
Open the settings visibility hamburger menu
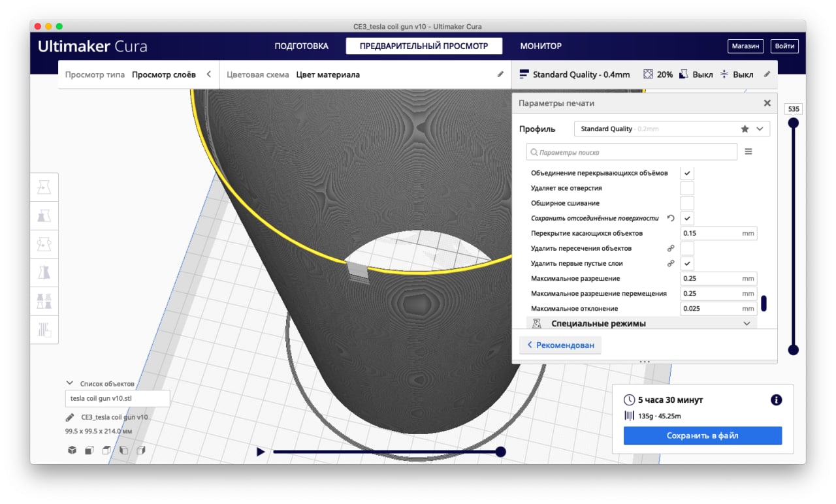(748, 151)
